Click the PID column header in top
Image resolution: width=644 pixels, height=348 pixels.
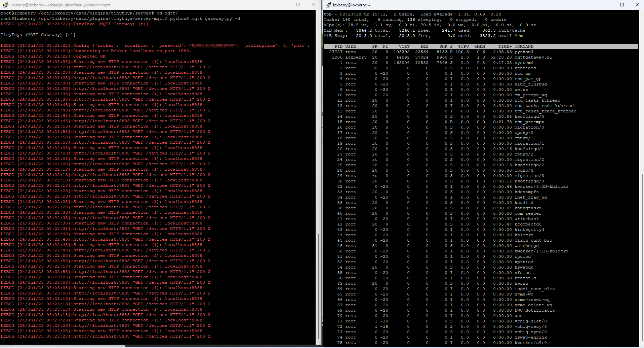[x=338, y=46]
